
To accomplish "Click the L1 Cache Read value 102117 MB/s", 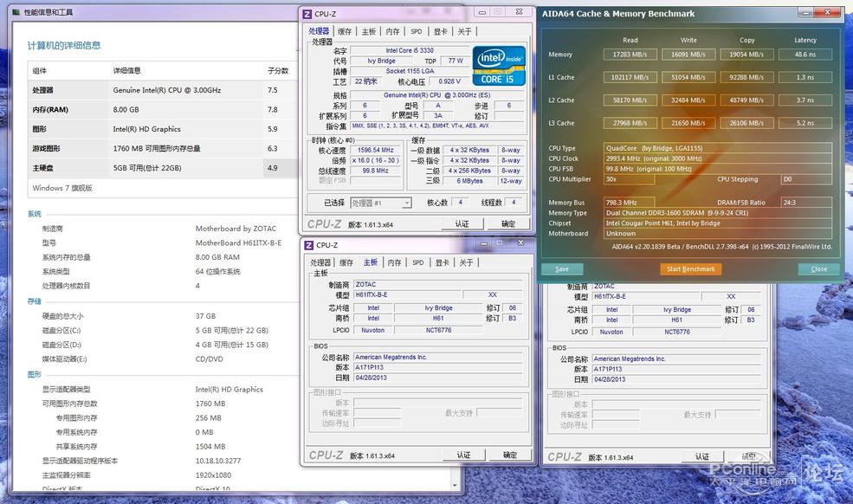I will (630, 77).
